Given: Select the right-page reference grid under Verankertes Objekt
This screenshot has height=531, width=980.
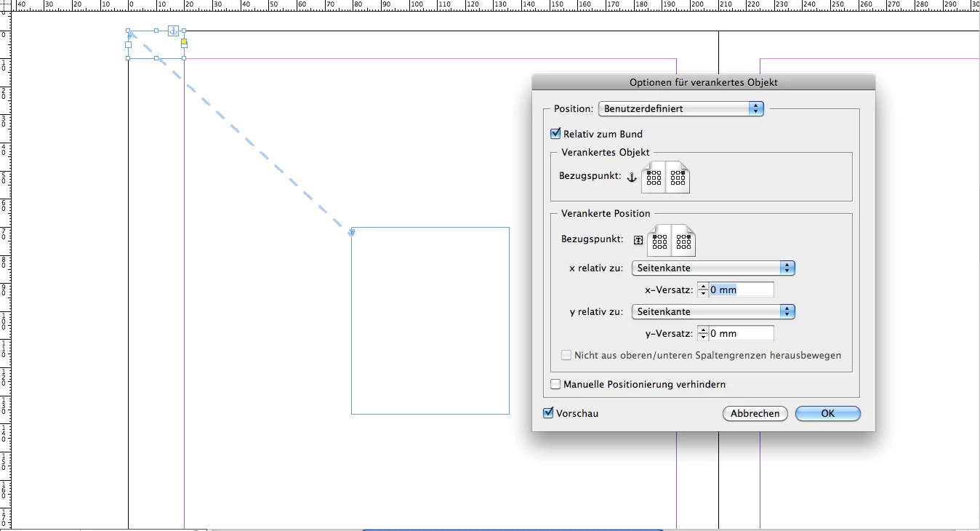Looking at the screenshot, I should pyautogui.click(x=678, y=177).
